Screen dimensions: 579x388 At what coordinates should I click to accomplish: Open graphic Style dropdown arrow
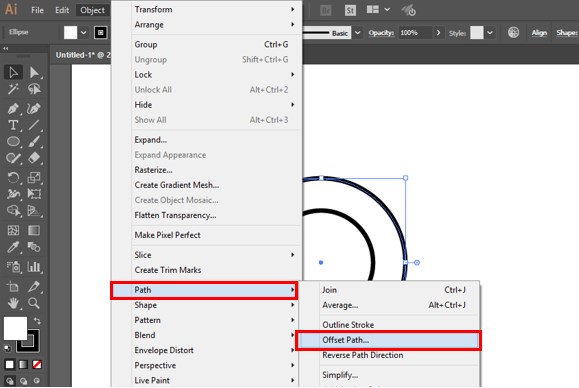pos(490,32)
